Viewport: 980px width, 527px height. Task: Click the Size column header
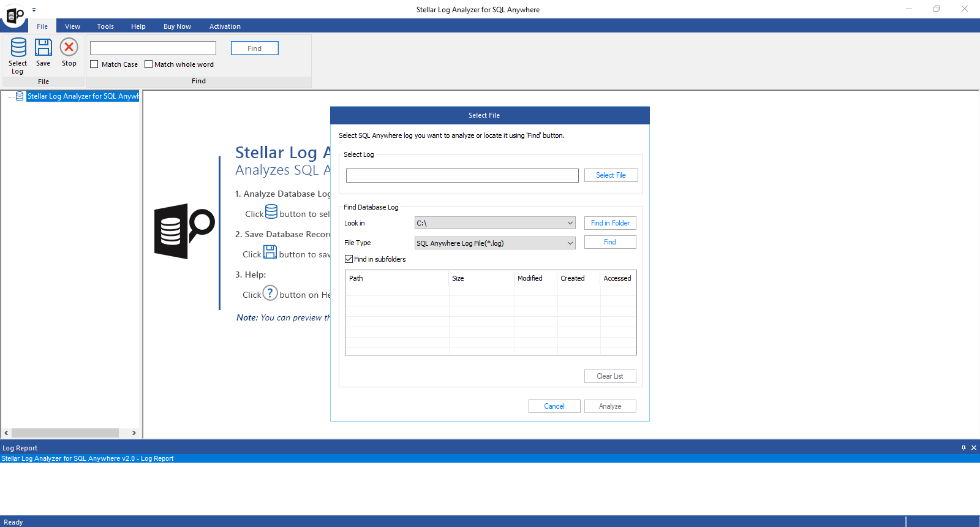[x=482, y=278]
